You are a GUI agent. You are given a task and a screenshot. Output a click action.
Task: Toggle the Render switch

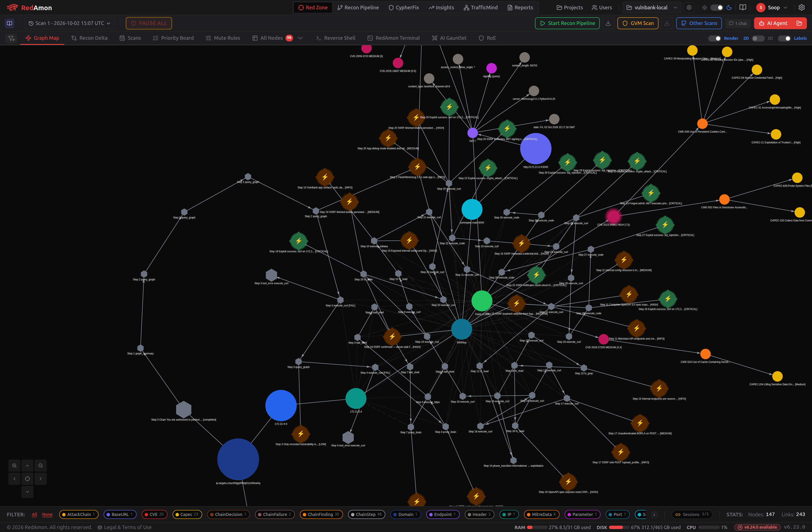pyautogui.click(x=715, y=38)
